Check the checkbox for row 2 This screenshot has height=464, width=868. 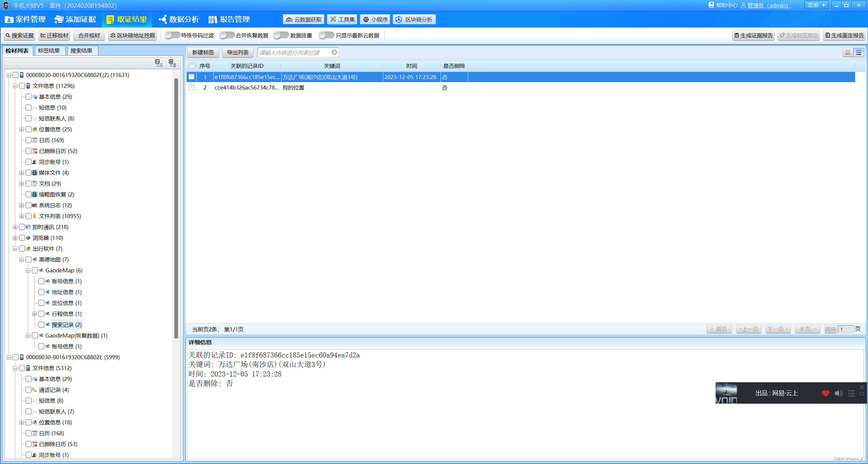pos(192,88)
